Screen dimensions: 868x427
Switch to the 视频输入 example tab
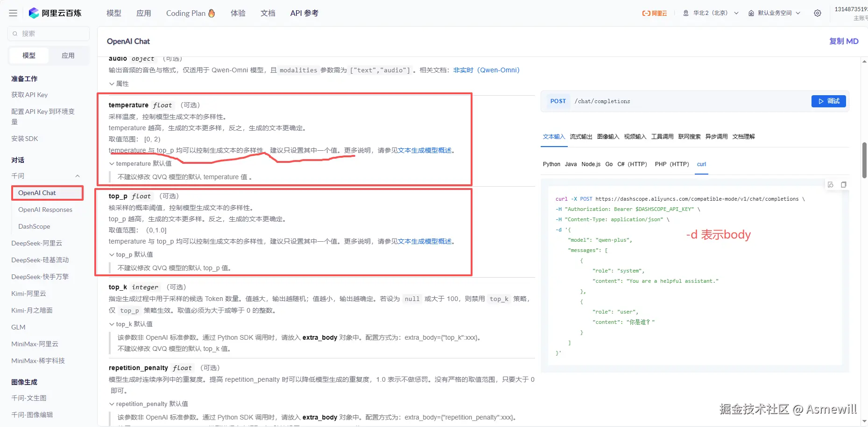click(635, 137)
